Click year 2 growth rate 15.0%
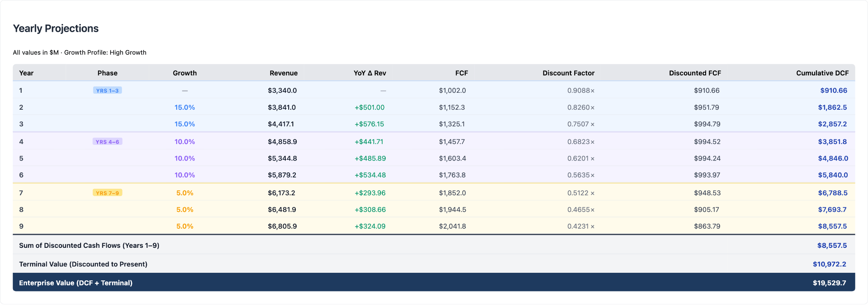 185,107
